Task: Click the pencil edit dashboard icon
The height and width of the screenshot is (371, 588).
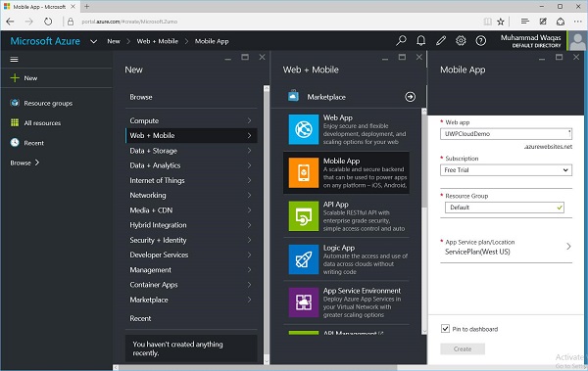Action: (441, 40)
